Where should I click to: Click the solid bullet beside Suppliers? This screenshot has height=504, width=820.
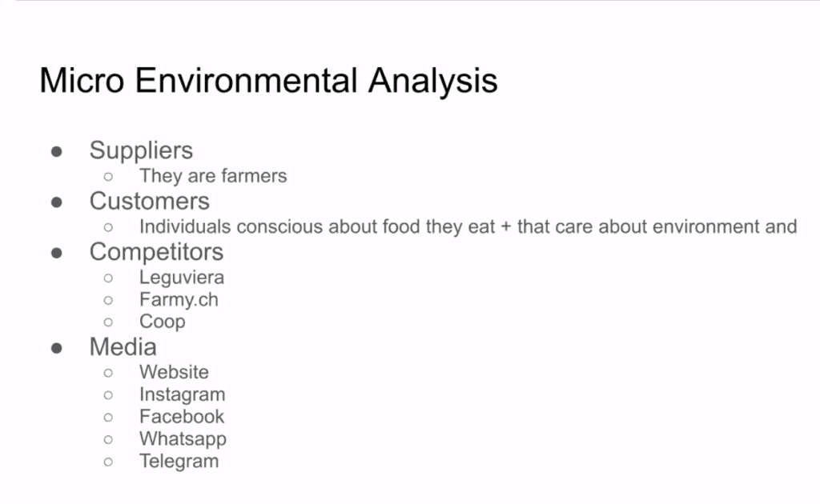point(57,152)
